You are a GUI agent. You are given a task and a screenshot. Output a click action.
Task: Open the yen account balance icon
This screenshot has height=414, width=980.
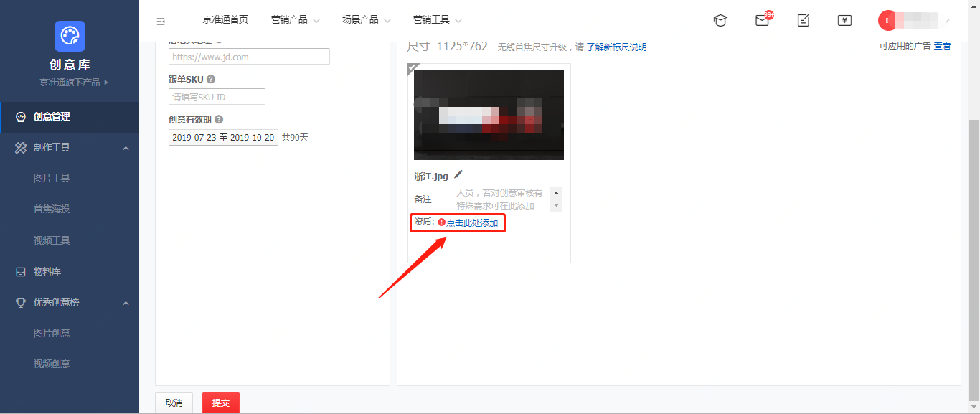pos(844,21)
